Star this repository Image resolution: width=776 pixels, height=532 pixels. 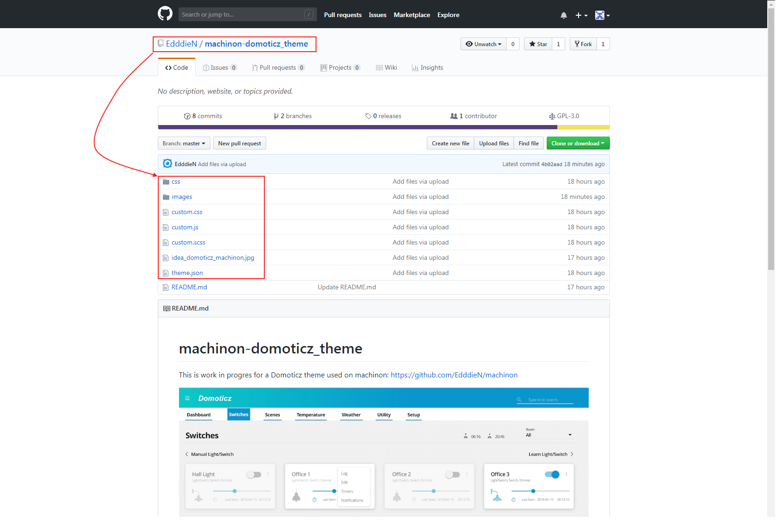tap(538, 44)
